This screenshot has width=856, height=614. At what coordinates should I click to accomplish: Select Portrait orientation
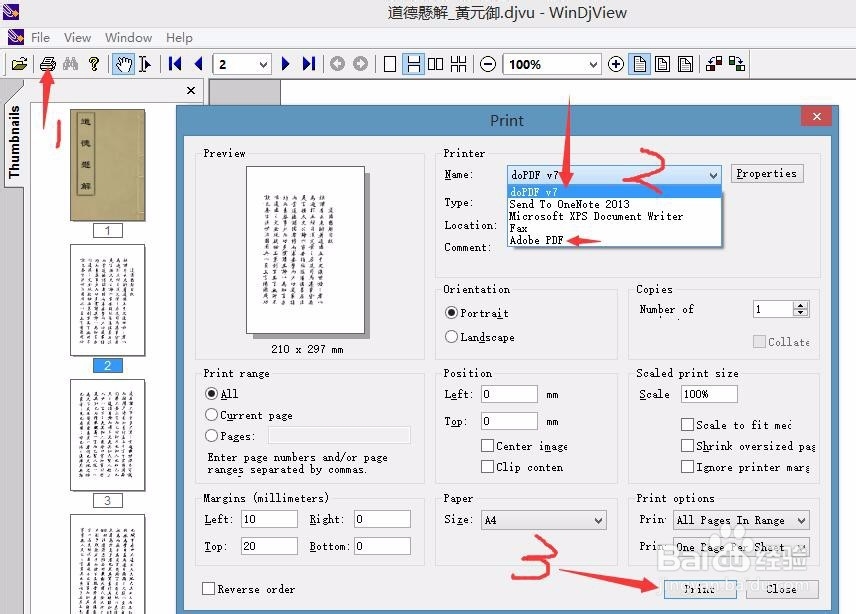pyautogui.click(x=451, y=313)
